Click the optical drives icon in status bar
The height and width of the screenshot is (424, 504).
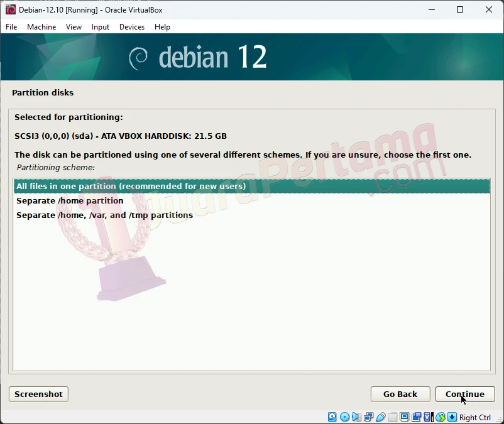(x=344, y=417)
